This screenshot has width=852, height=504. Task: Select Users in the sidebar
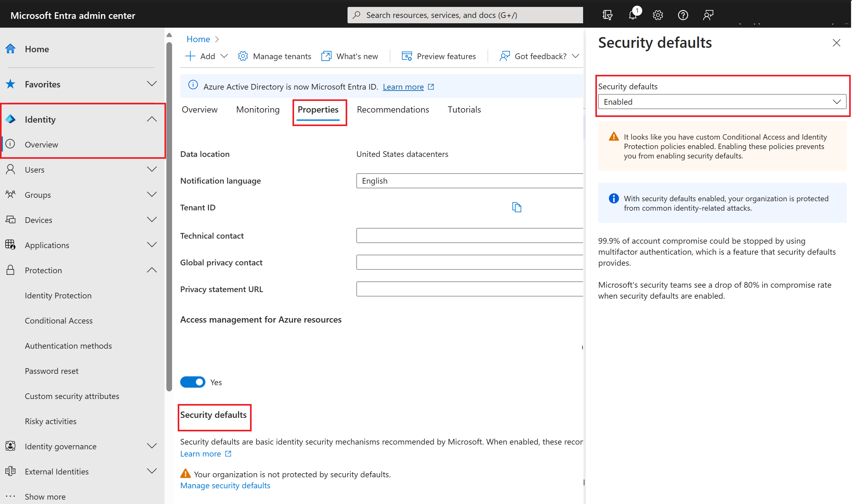click(35, 169)
